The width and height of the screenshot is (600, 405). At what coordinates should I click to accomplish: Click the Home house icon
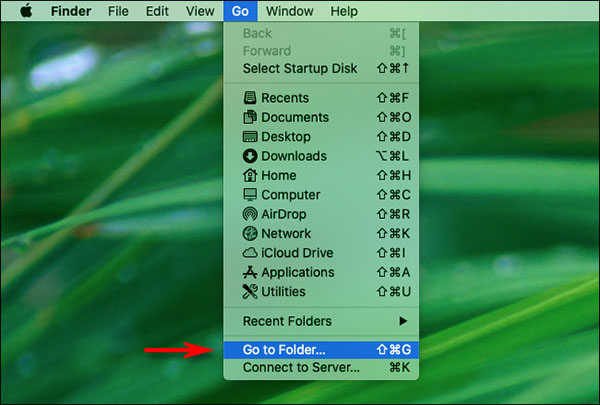[x=250, y=175]
